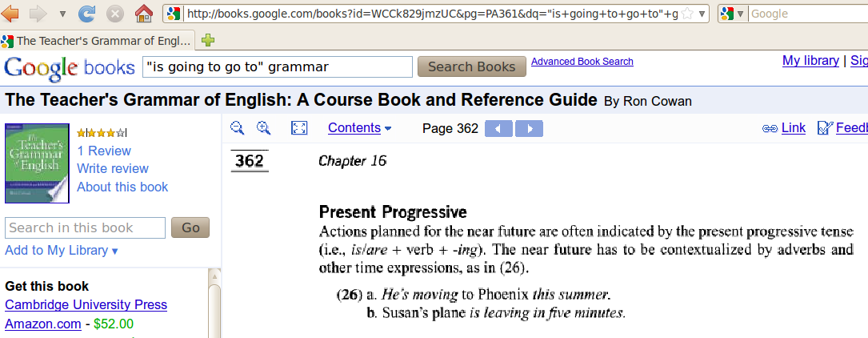Zoom out of the book page
This screenshot has width=868, height=338.
pyautogui.click(x=238, y=128)
